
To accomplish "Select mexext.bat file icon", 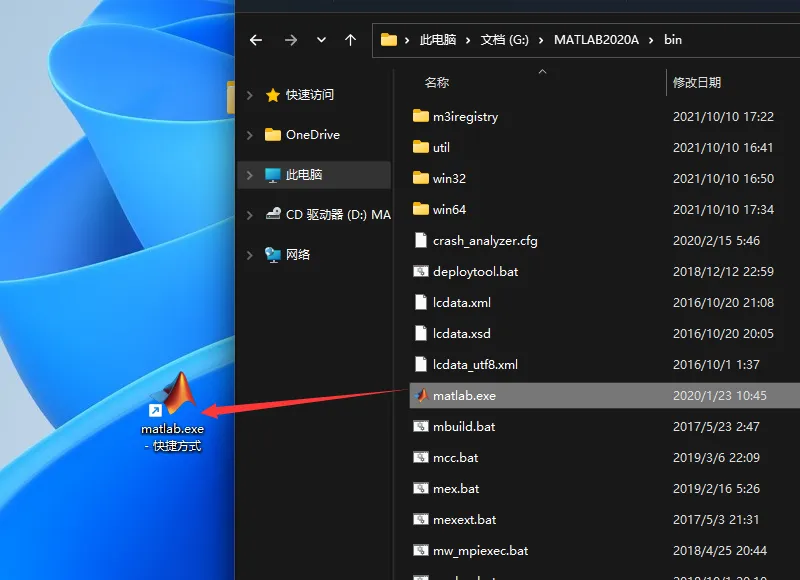I will [420, 520].
